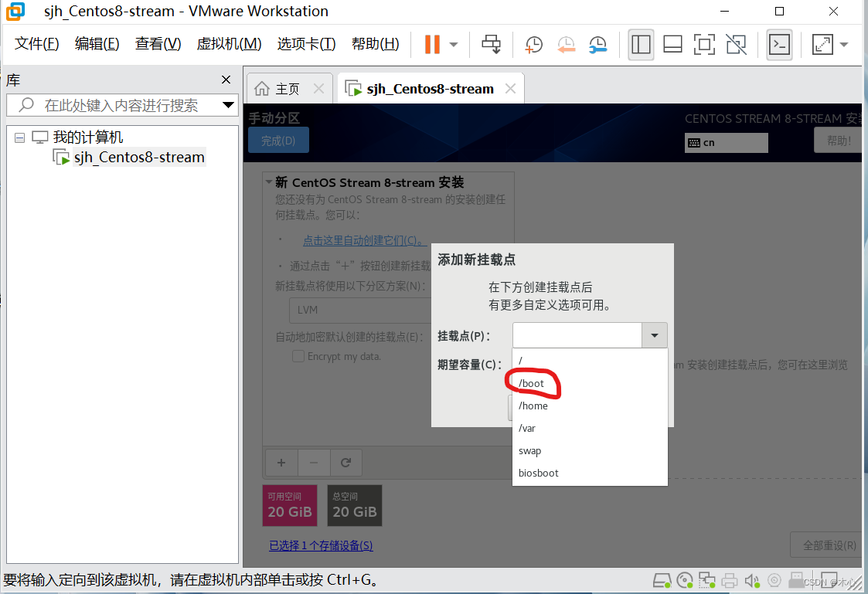Select the biosboot mount point option
This screenshot has width=868, height=594.
click(590, 473)
